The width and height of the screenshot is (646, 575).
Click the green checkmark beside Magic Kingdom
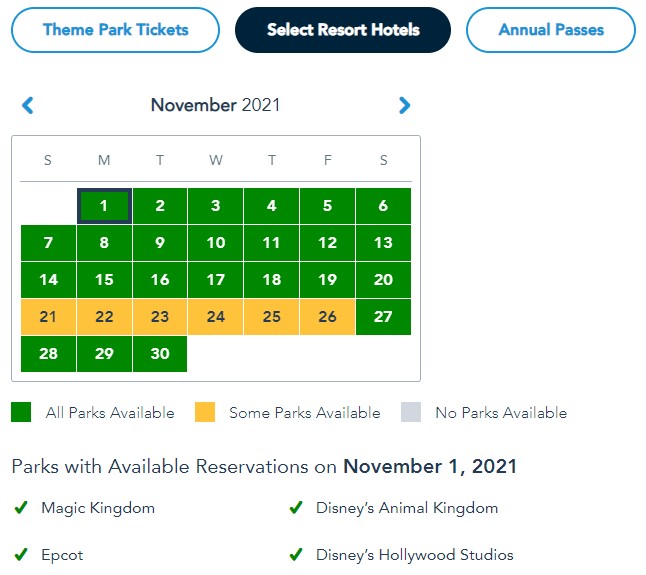[x=21, y=508]
